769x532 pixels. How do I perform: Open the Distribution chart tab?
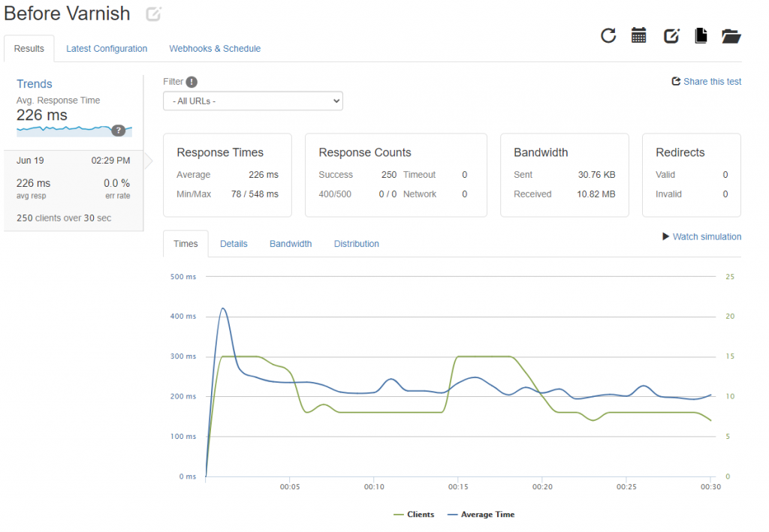tap(356, 243)
